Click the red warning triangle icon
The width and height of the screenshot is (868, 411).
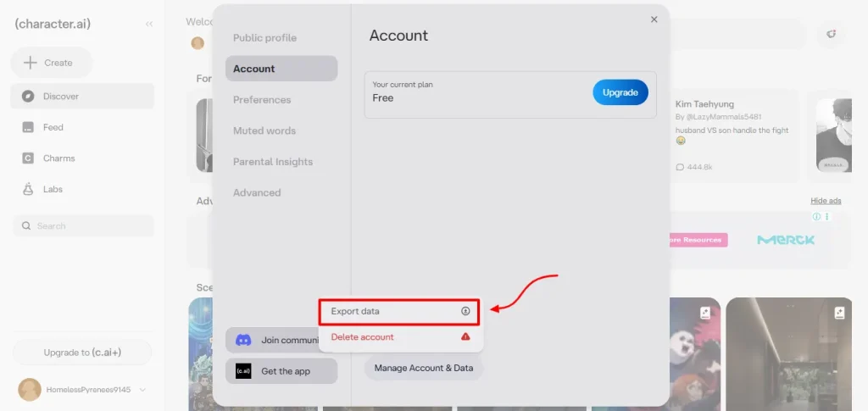465,336
